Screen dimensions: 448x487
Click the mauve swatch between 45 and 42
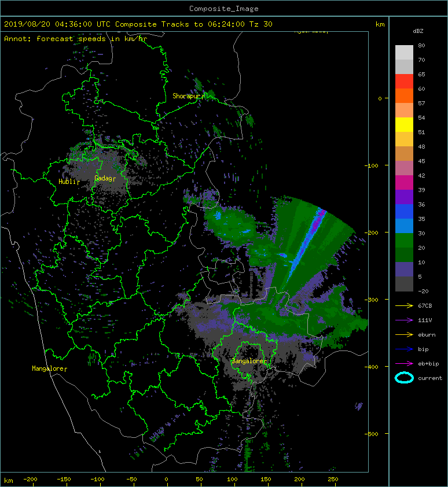404,168
